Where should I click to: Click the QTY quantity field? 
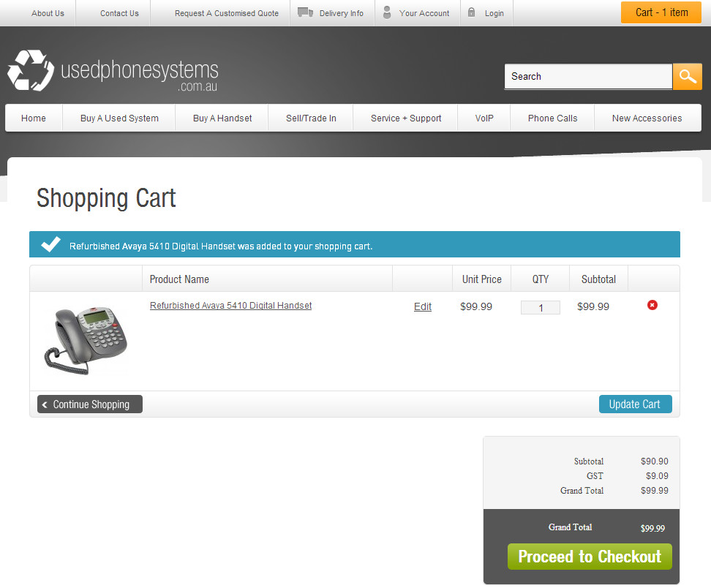click(541, 307)
